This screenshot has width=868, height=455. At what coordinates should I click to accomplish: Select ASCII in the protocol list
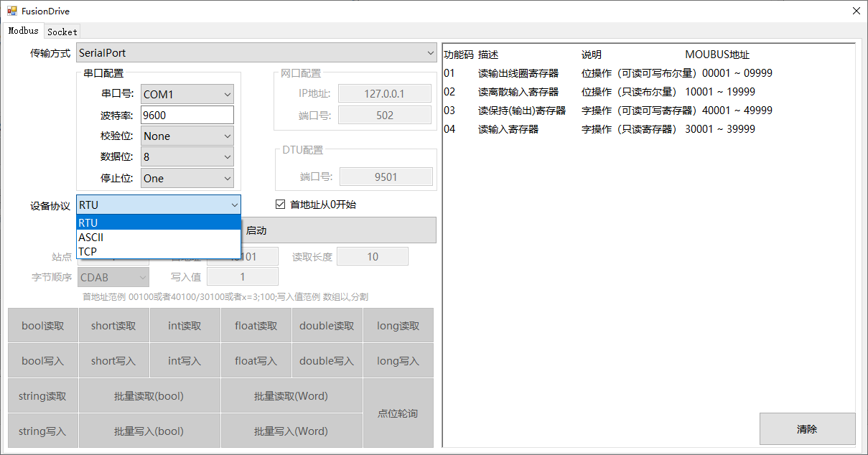point(159,237)
